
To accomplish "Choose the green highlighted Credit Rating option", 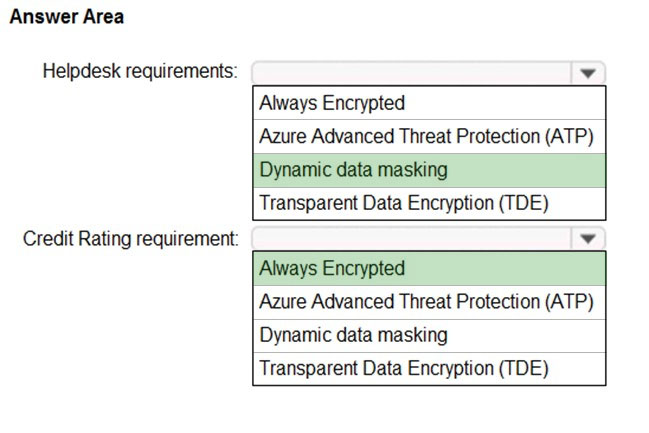I will point(429,268).
